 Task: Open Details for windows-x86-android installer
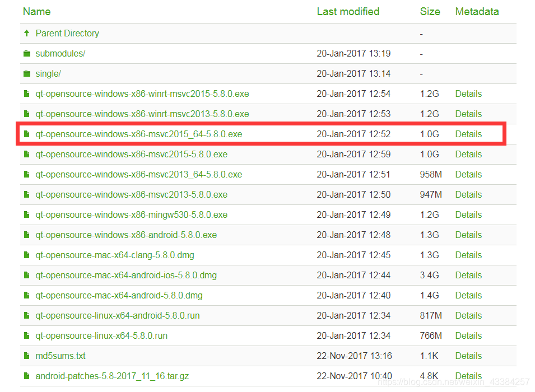(468, 235)
